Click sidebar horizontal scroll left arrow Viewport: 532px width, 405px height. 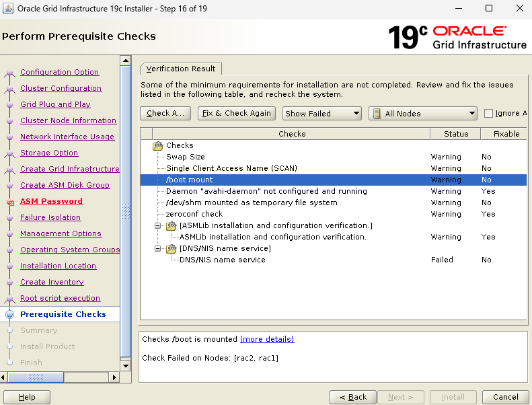click(3, 377)
